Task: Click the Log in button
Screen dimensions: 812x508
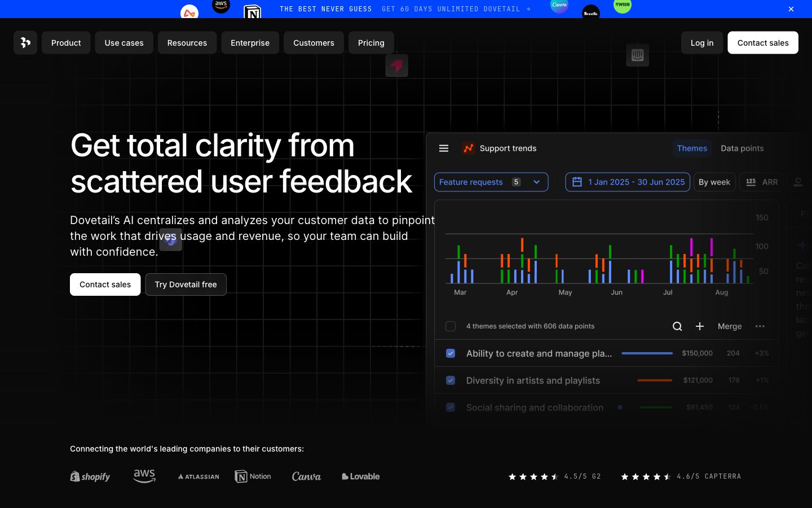Action: click(x=702, y=43)
